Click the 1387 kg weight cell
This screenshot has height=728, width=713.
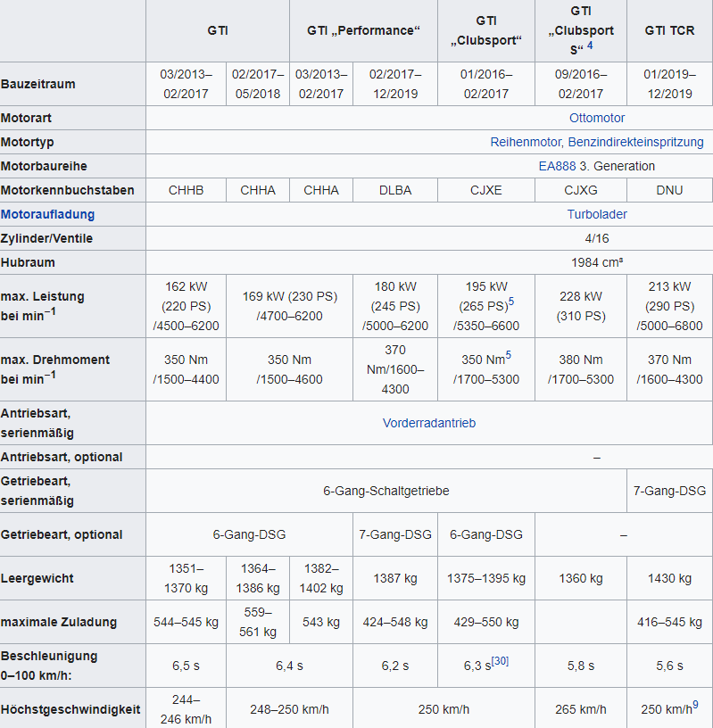[x=395, y=578]
